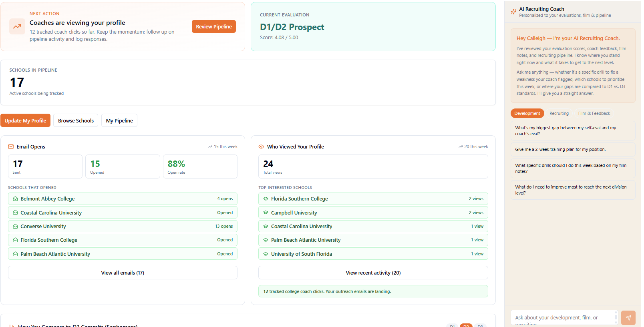This screenshot has height=327, width=644.
Task: Click graduation cap icon for Palm Beach Atlantic views
Action: pyautogui.click(x=266, y=240)
